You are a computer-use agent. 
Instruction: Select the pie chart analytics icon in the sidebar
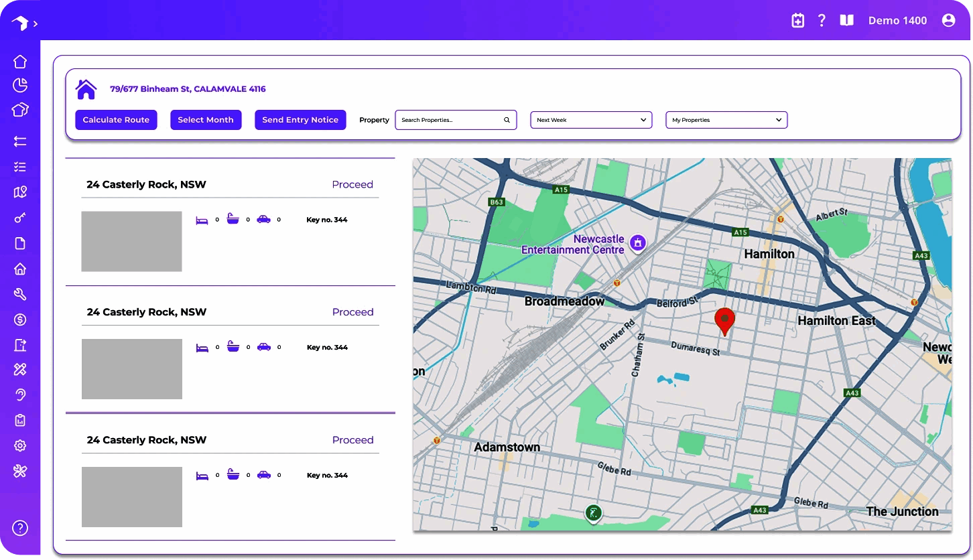pyautogui.click(x=20, y=85)
